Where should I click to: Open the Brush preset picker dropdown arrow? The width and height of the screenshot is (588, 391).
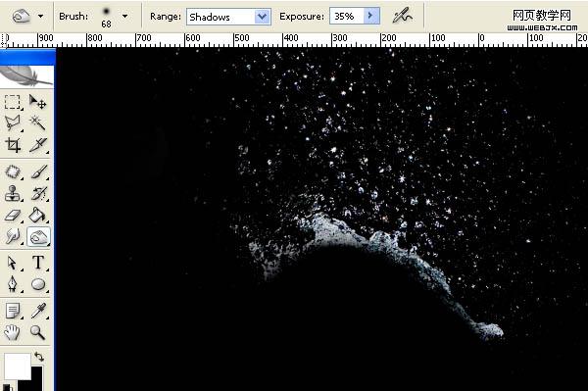(124, 16)
